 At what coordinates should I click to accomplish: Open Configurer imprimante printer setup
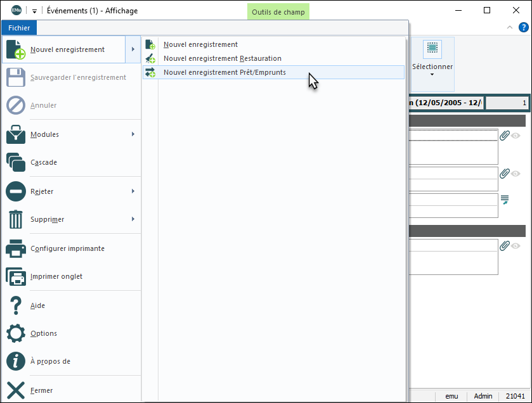[16, 248]
